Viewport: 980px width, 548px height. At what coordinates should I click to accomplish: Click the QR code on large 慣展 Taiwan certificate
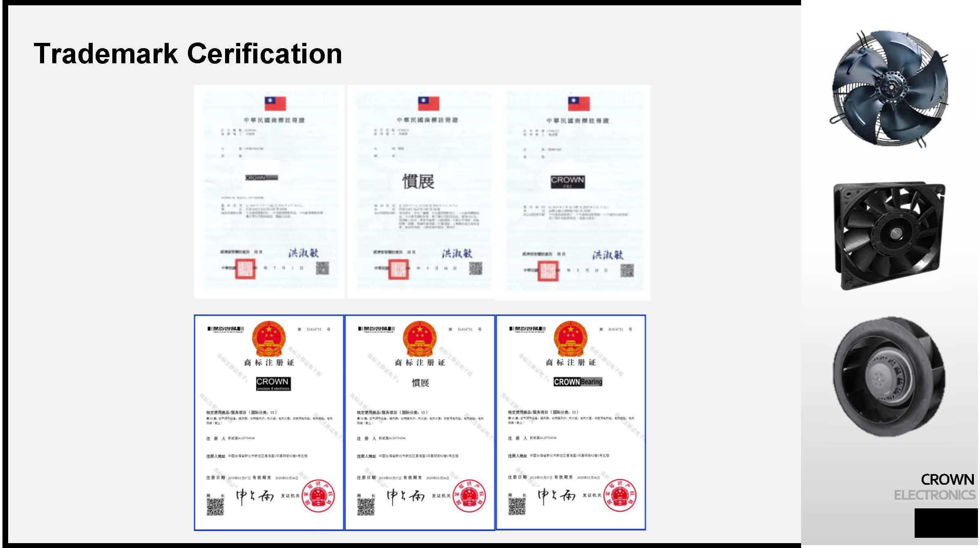475,268
